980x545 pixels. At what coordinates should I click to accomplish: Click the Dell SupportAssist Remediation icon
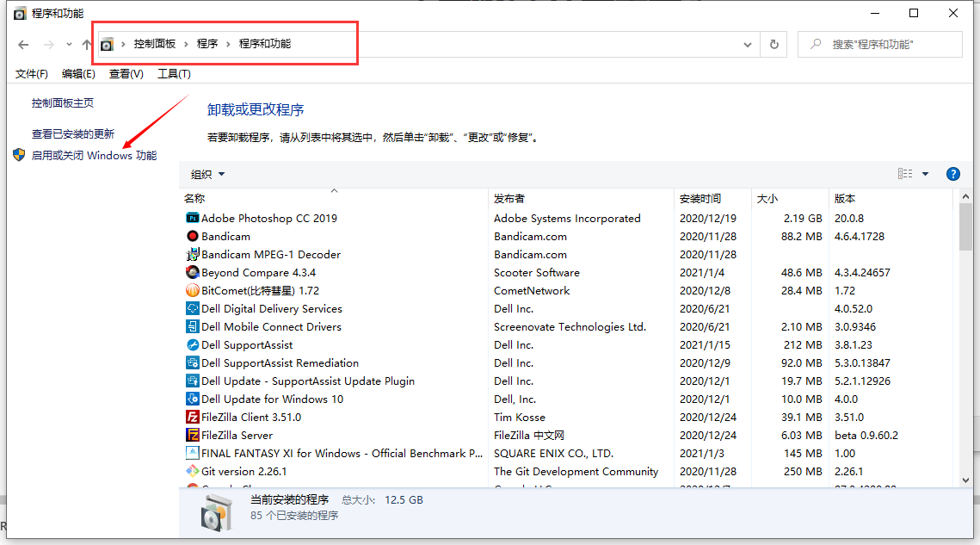pyautogui.click(x=193, y=363)
